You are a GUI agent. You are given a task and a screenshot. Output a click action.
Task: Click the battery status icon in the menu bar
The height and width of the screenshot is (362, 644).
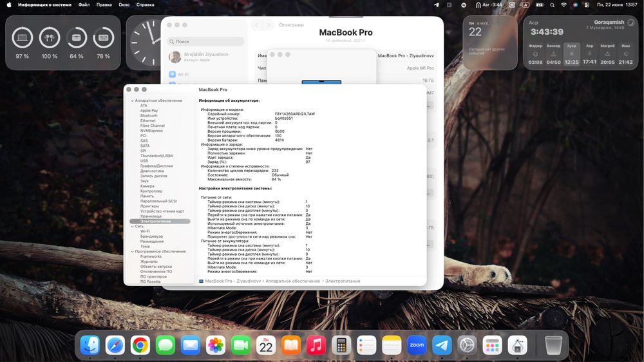point(540,5)
